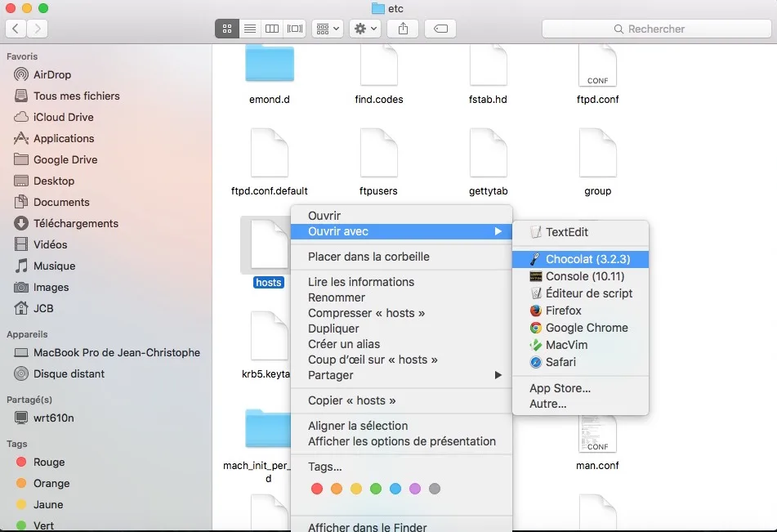Select the ftpusers file
Image resolution: width=777 pixels, height=532 pixels.
point(379,163)
